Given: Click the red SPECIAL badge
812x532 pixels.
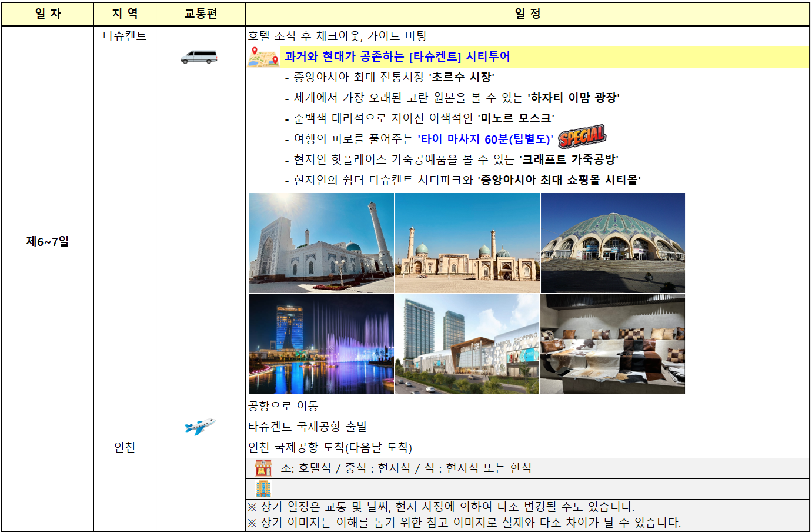Looking at the screenshot, I should pos(582,137).
